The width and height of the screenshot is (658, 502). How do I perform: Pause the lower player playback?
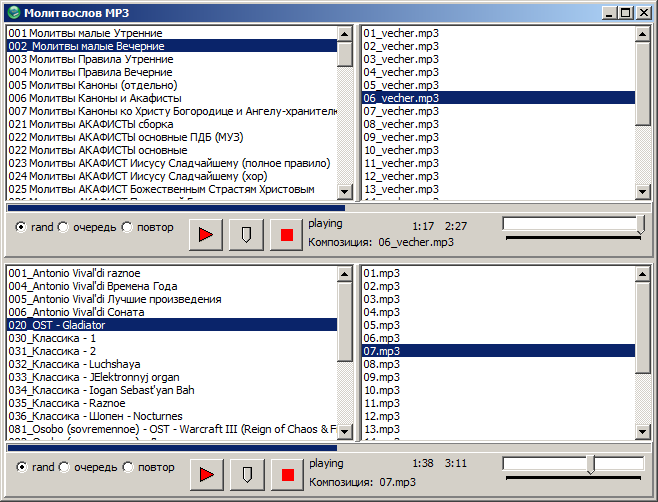(x=246, y=474)
